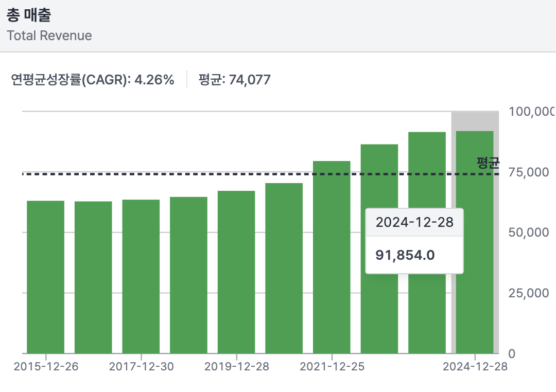The image size is (556, 392).
Task: Click the Total Revenue subtitle
Action: [x=49, y=35]
